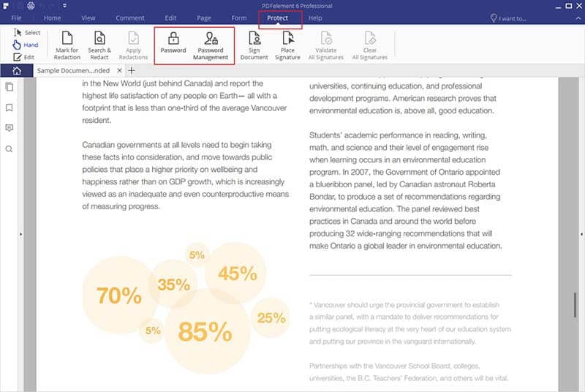
Task: Click Clear All Signatures
Action: pos(370,46)
